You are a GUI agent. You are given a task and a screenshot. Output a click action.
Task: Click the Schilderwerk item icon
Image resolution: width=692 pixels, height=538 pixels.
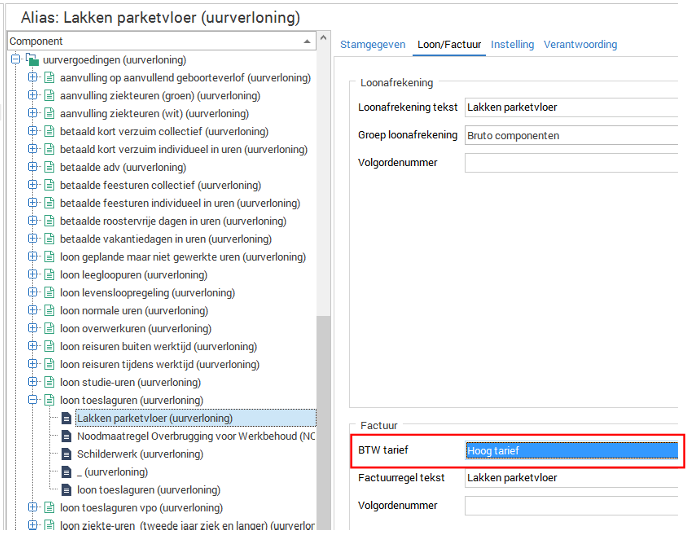pos(67,454)
